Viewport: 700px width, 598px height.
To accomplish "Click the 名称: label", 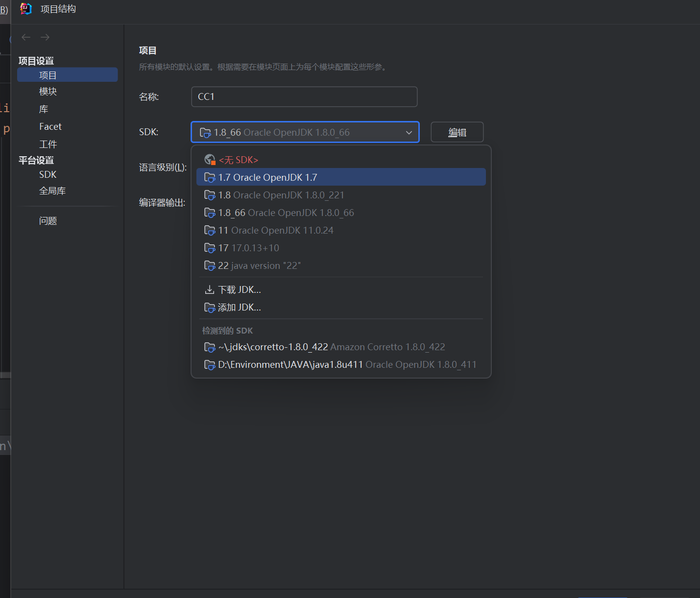I will 149,97.
